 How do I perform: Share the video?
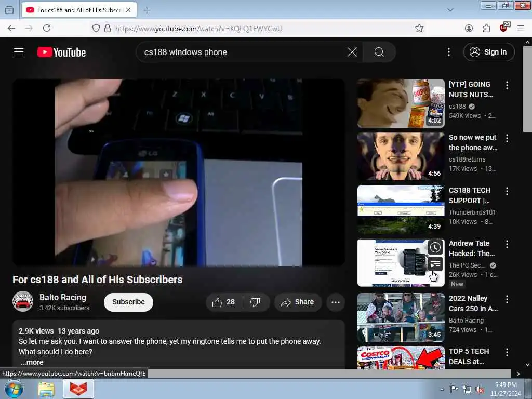(x=298, y=302)
